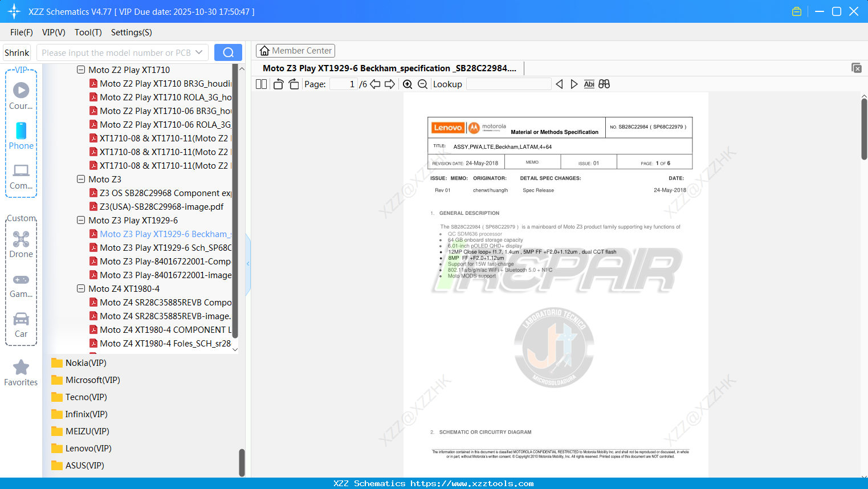
Task: Visit the xzztools.com link in status bar
Action: [472, 483]
